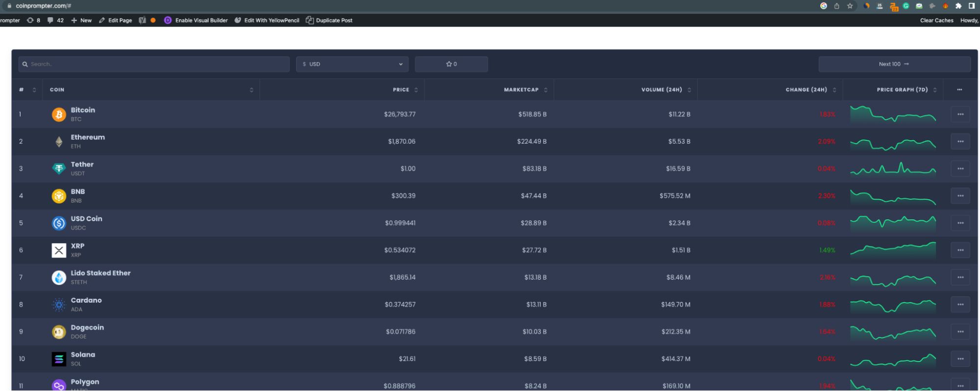This screenshot has height=391, width=980.
Task: Click the Dogecoin marketcap $10.03 B
Action: coord(534,332)
